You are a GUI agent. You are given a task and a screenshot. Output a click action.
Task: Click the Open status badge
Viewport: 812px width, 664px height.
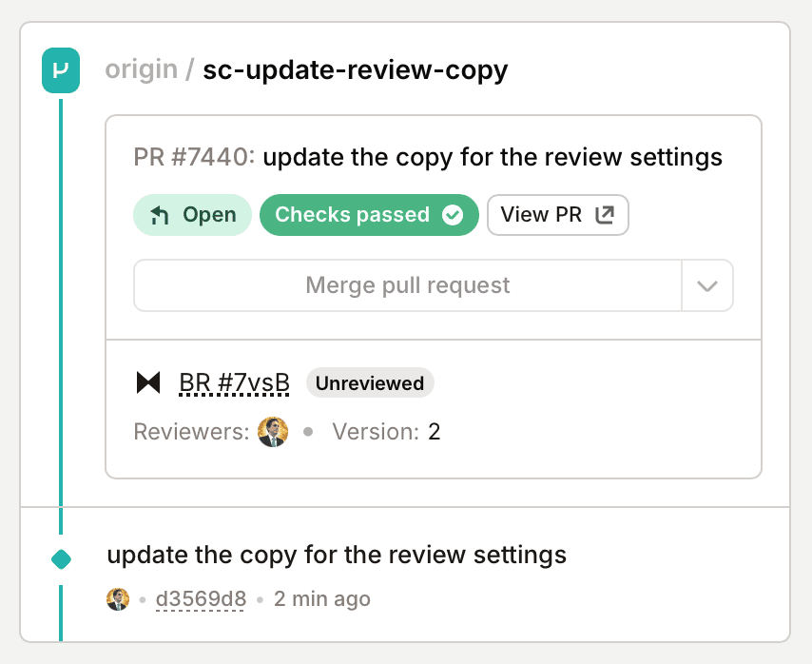click(192, 215)
